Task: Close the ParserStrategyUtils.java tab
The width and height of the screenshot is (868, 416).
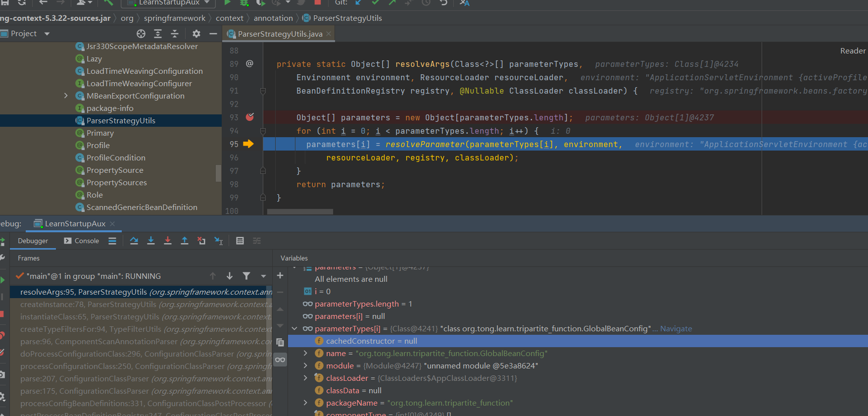Action: (x=329, y=34)
